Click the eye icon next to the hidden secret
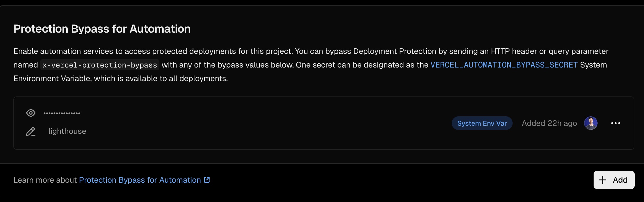 coord(31,113)
